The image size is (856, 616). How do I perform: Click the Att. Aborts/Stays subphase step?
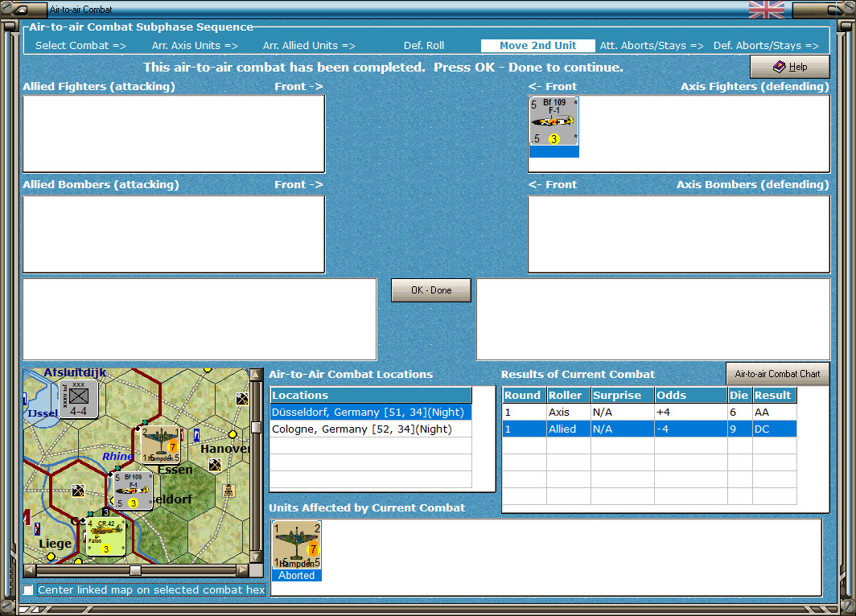pyautogui.click(x=652, y=46)
